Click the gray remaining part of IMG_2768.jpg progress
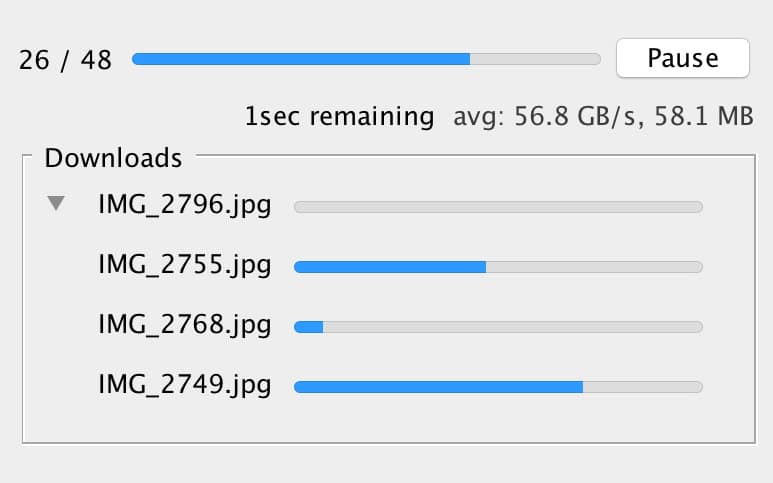The image size is (773, 483). [x=512, y=327]
